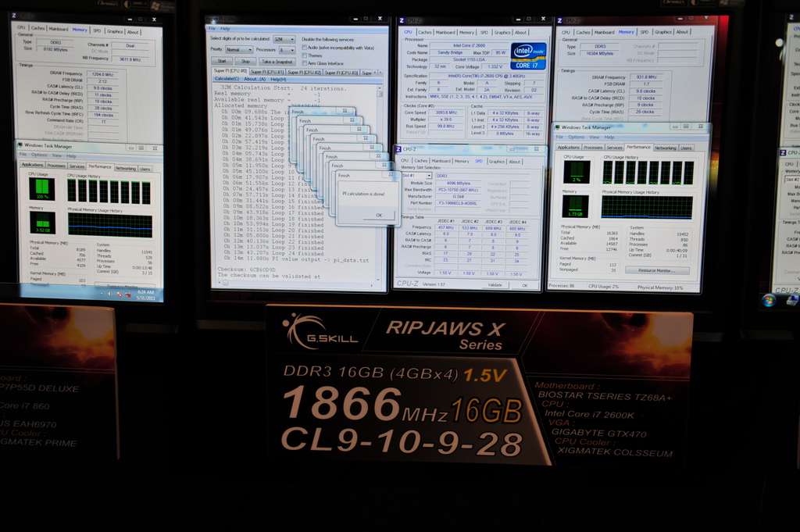Open the Processors count dropdown
Screen dimensions: 800x532
pyautogui.click(x=287, y=50)
